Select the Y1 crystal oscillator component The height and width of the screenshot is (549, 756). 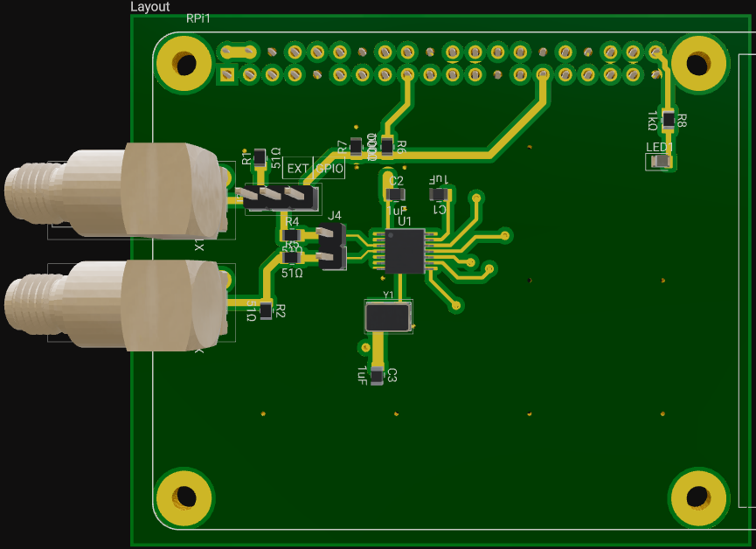tap(388, 316)
